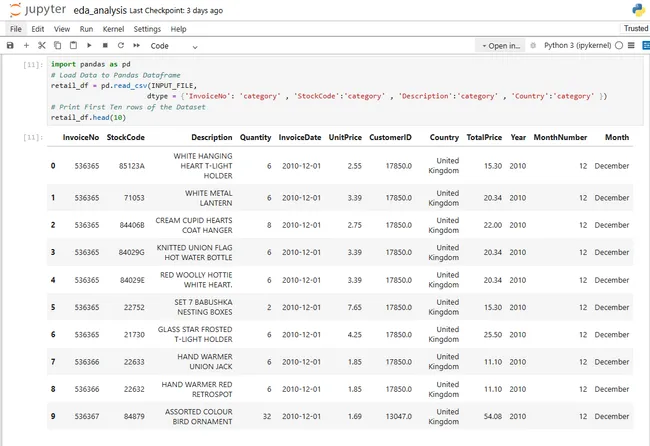Select input cell prompt [11]
This screenshot has height=446, width=650.
coord(33,64)
